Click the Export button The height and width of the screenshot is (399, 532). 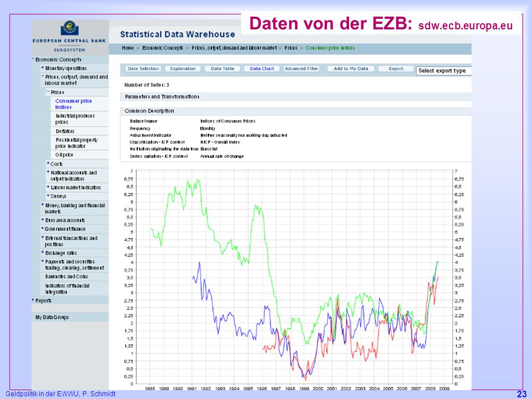coord(396,69)
